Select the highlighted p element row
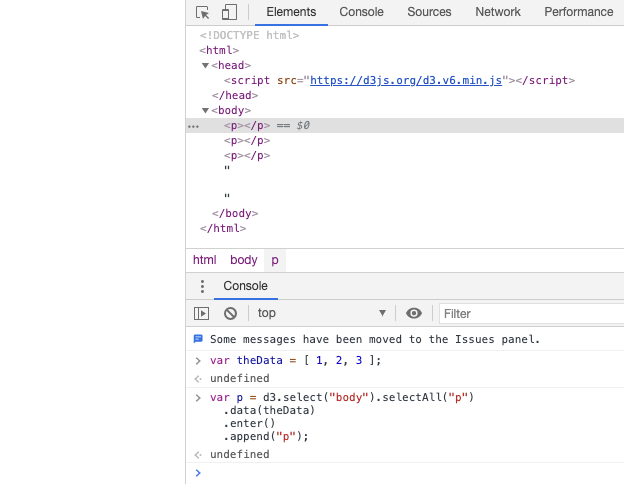Screen dimensions: 624x484 (x=405, y=125)
